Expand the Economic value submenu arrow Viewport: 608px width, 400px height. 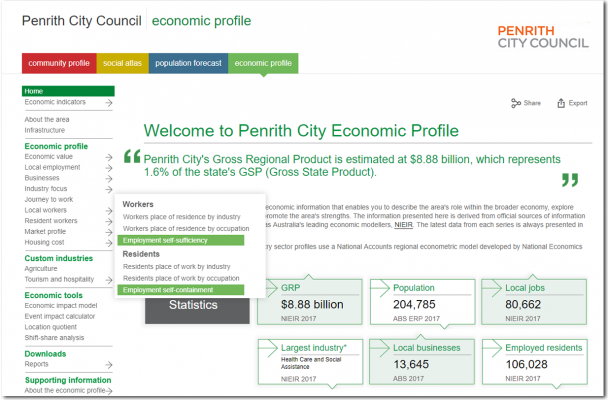(107, 157)
